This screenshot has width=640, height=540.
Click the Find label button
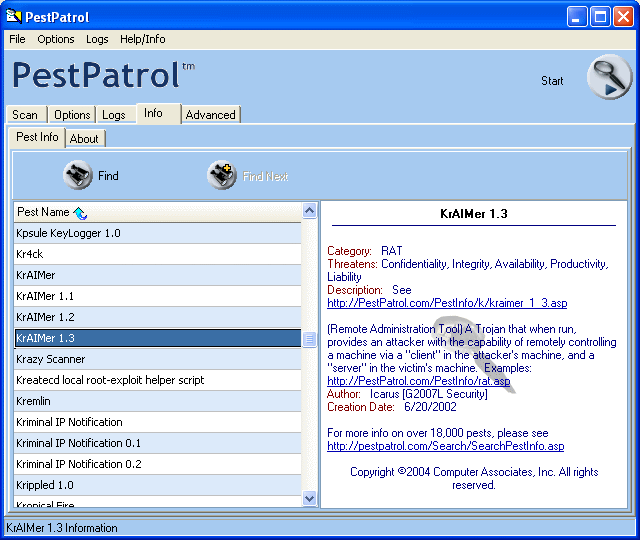(x=108, y=176)
